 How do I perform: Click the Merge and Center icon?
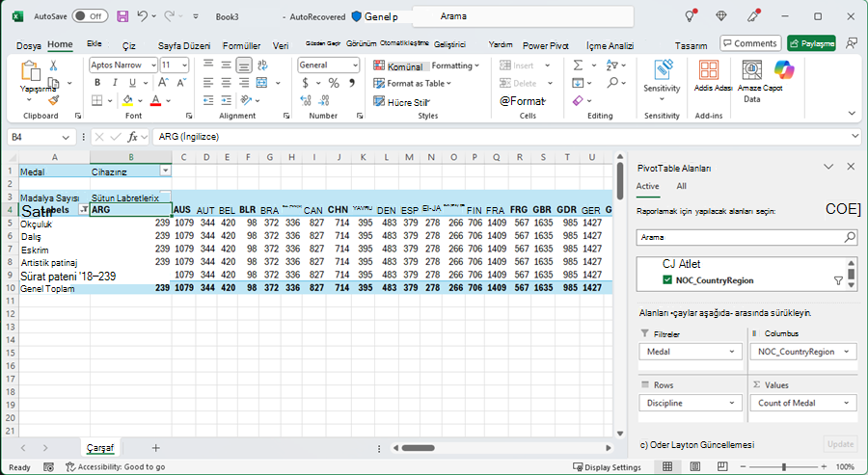(x=261, y=83)
